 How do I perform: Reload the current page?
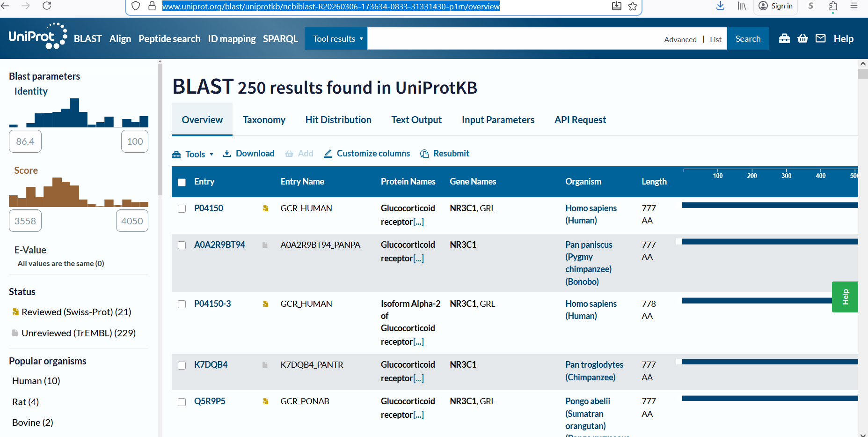(47, 6)
